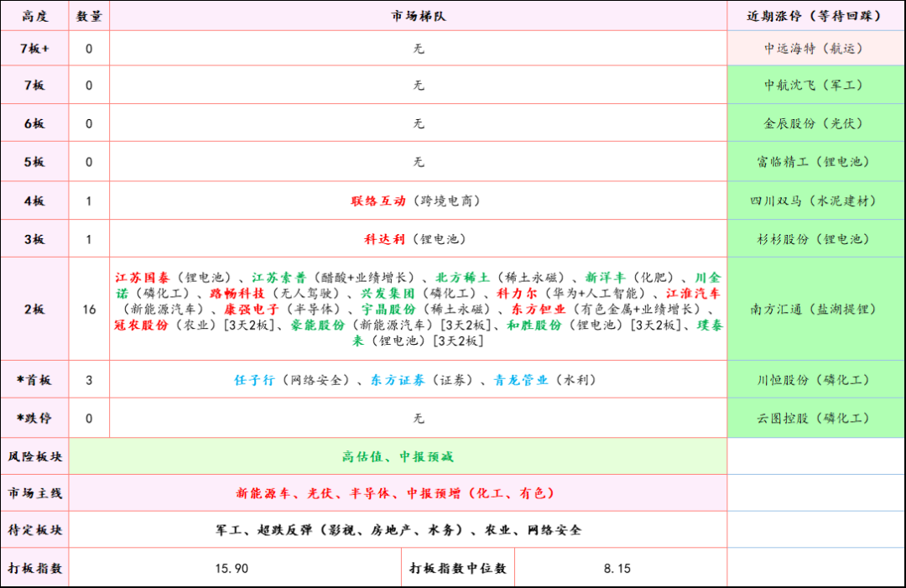Select the *首板 row label
This screenshot has width=906, height=588.
34,380
